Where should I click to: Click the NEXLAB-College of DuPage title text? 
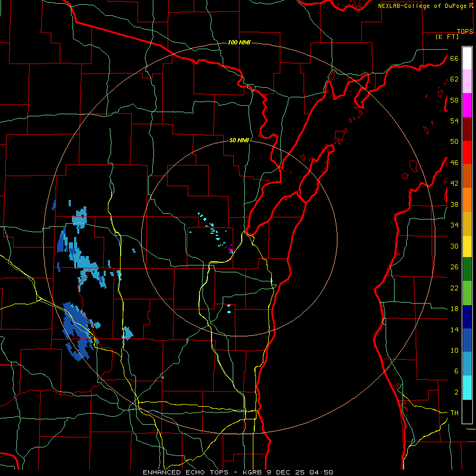pyautogui.click(x=423, y=6)
